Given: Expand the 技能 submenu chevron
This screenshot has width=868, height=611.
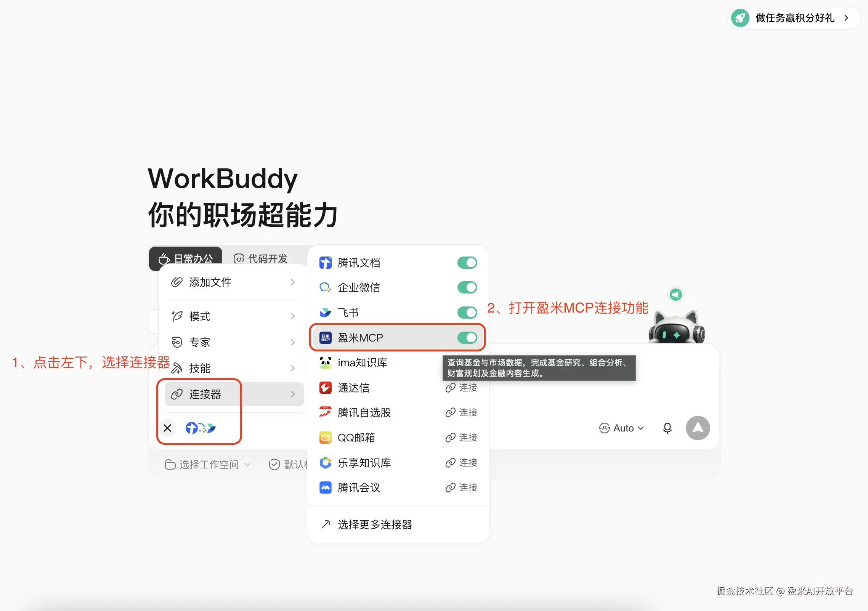Looking at the screenshot, I should pos(293,368).
